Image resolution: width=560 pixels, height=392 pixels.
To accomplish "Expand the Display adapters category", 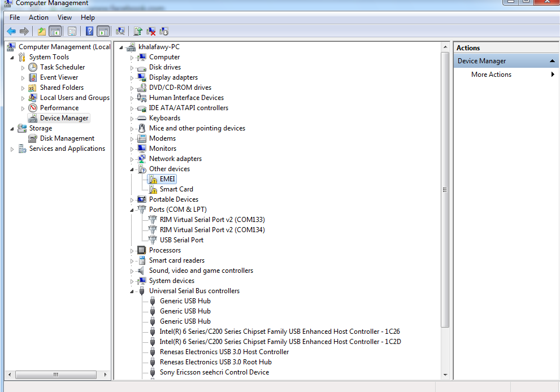I will [x=132, y=78].
